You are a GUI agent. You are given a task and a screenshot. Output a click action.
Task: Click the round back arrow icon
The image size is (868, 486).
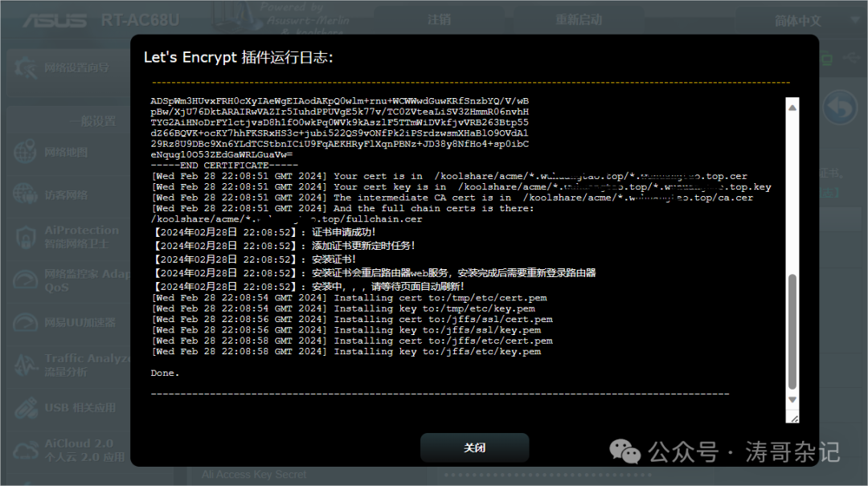tap(841, 108)
